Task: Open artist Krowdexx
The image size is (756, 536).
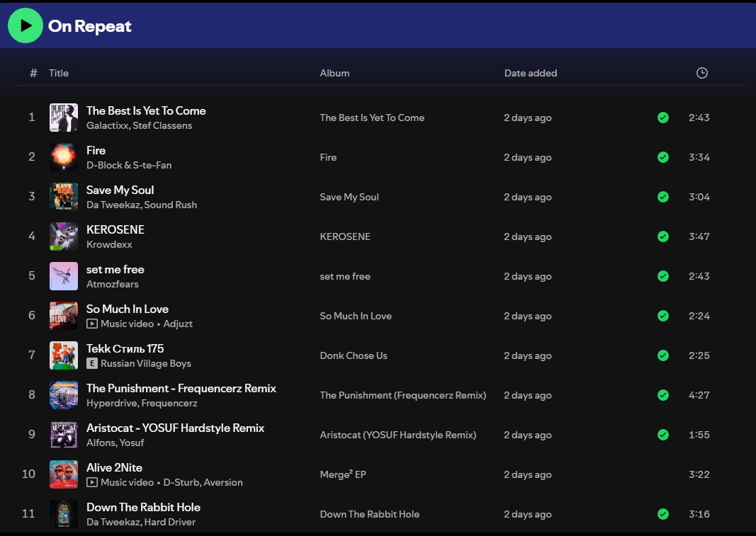Action: coord(109,244)
